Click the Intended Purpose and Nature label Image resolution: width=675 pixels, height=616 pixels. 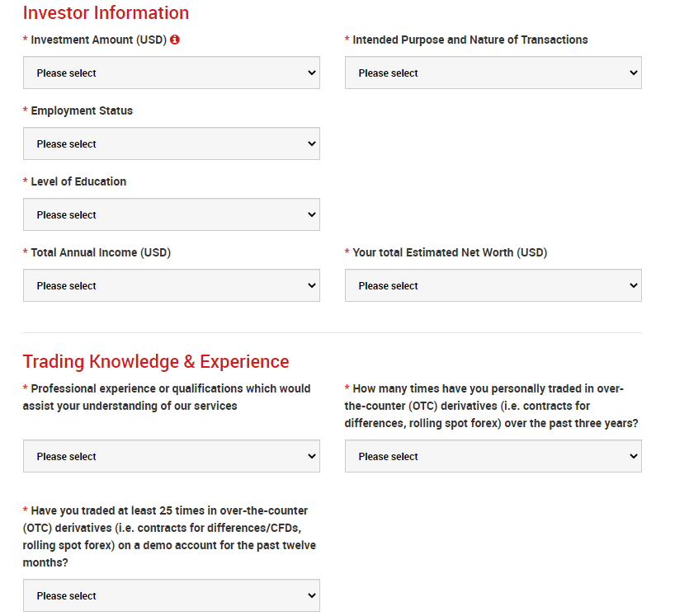coord(470,40)
